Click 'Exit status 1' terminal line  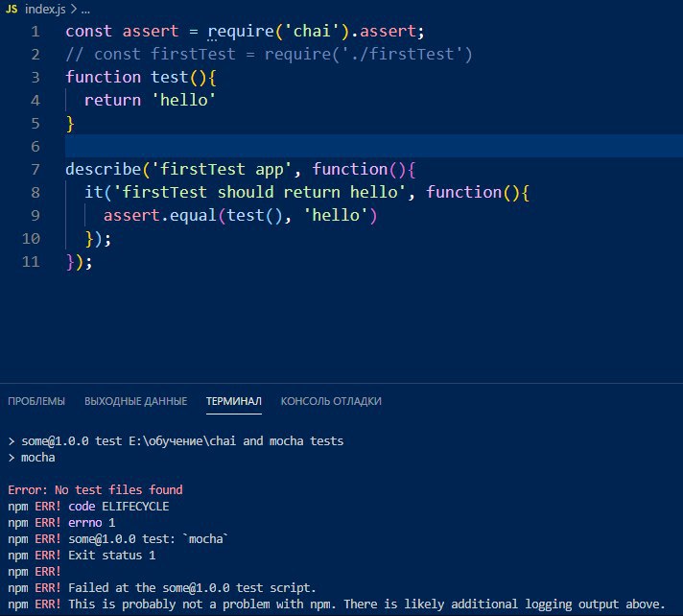[111, 556]
